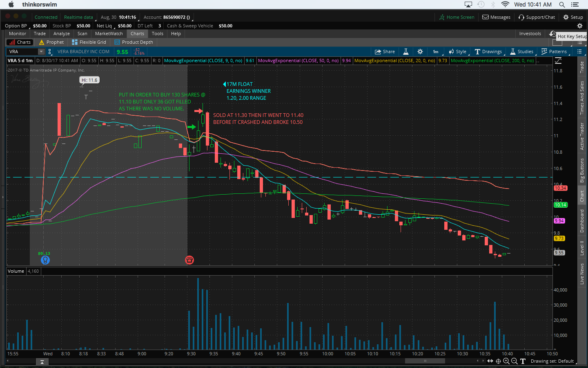Screen dimensions: 588x368
Task: Open the chart list menu icon
Action: pyautogui.click(x=579, y=52)
